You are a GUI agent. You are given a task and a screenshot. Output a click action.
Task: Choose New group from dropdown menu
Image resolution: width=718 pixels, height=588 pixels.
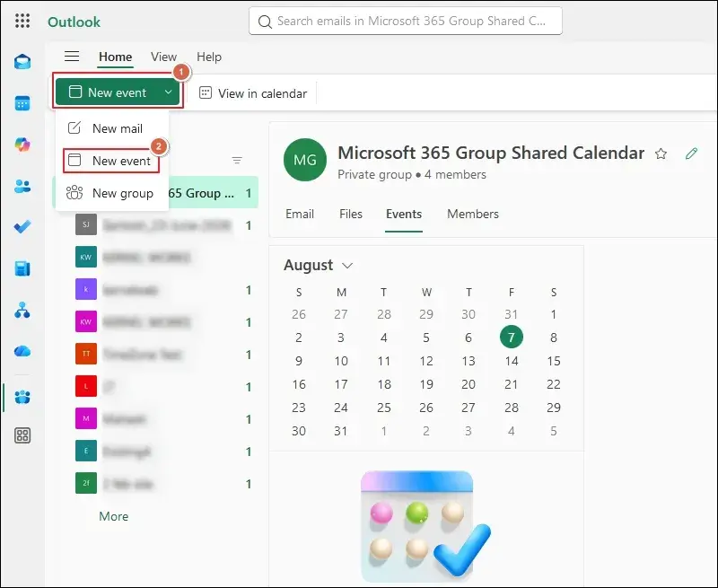[x=111, y=193]
